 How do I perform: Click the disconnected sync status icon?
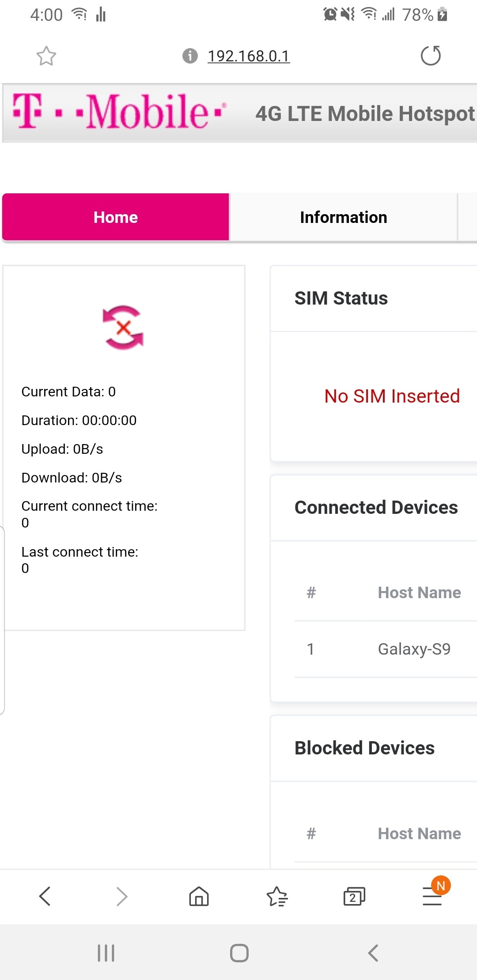(x=123, y=327)
